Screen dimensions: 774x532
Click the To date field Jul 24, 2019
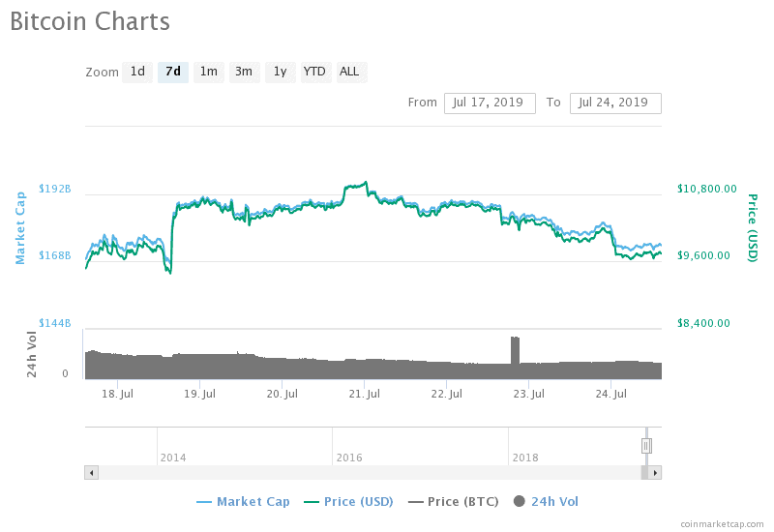pos(615,103)
